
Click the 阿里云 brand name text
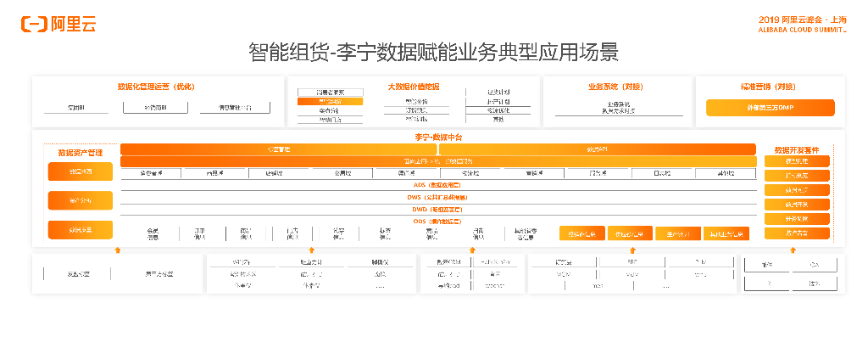73,24
